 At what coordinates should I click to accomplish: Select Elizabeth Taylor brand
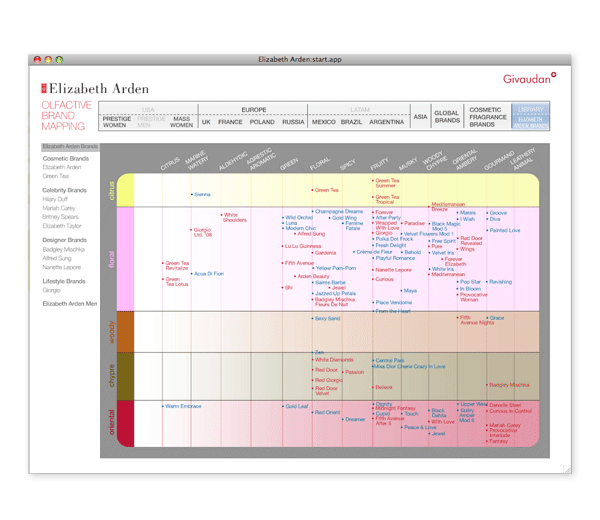click(62, 226)
